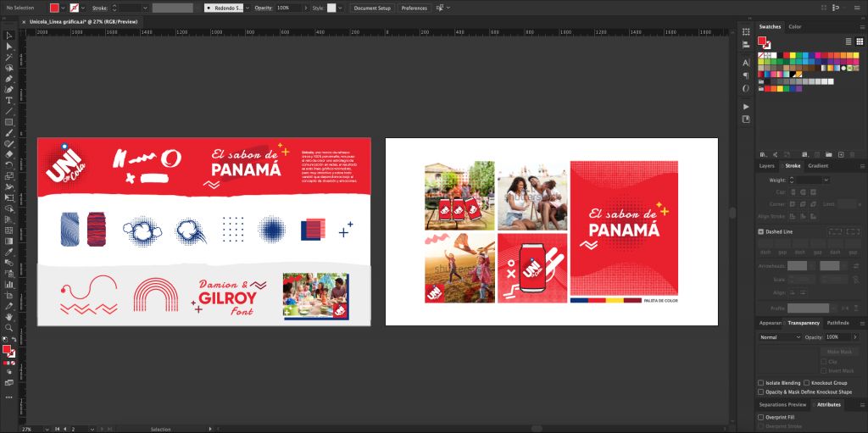Expand the Transparency opacity slider arrow

click(x=856, y=336)
